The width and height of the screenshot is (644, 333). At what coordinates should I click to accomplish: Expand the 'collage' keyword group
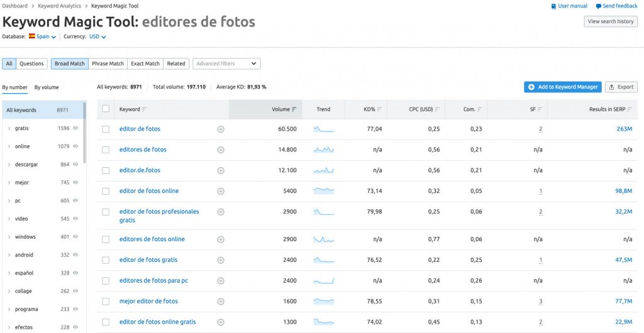click(9, 291)
